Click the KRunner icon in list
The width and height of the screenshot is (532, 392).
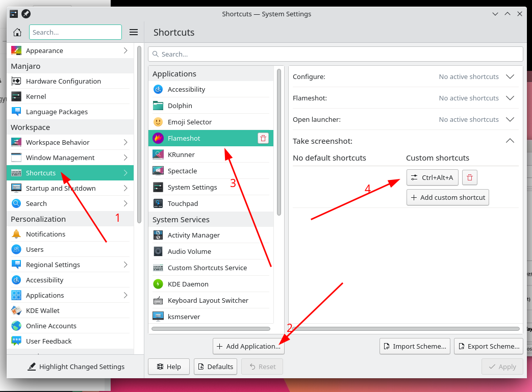tap(158, 154)
